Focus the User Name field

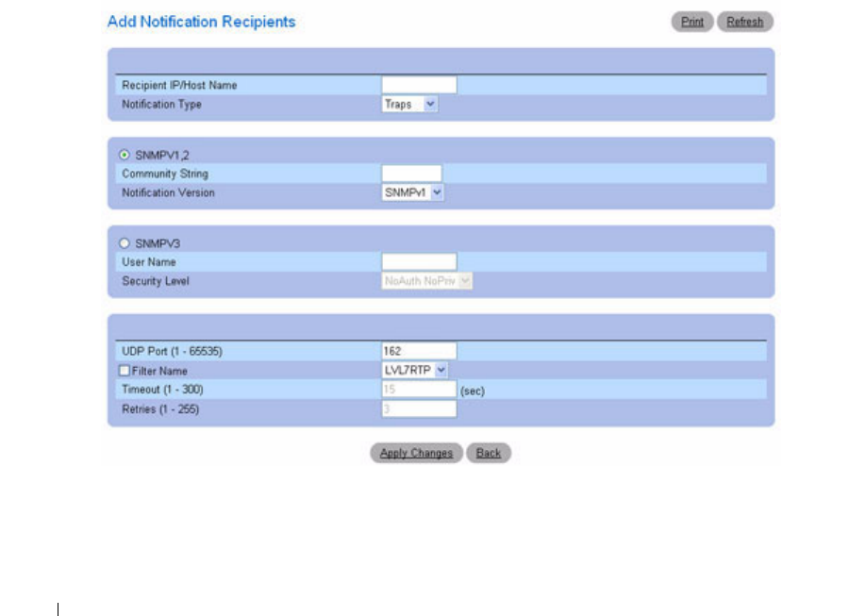(x=419, y=262)
